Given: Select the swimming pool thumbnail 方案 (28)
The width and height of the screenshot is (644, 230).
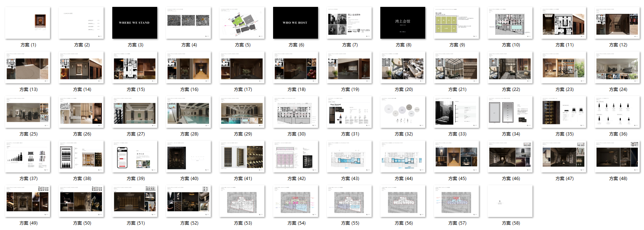Looking at the screenshot, I should (188, 112).
